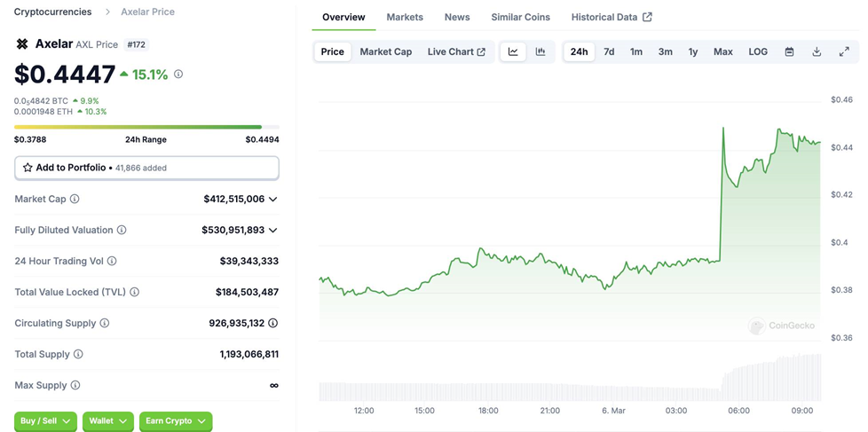Image resolution: width=868 pixels, height=432 pixels.
Task: Toggle LOG scale on chart
Action: click(x=758, y=51)
